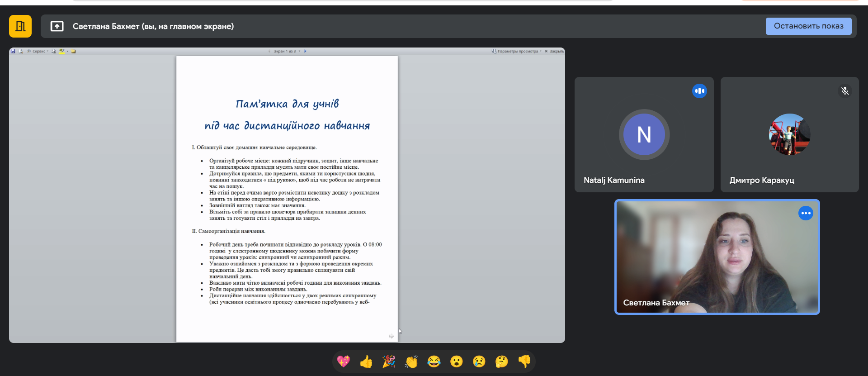Click the muted microphone icon on Дмитро Каракуц
Screen dimensions: 868x376
pos(844,91)
